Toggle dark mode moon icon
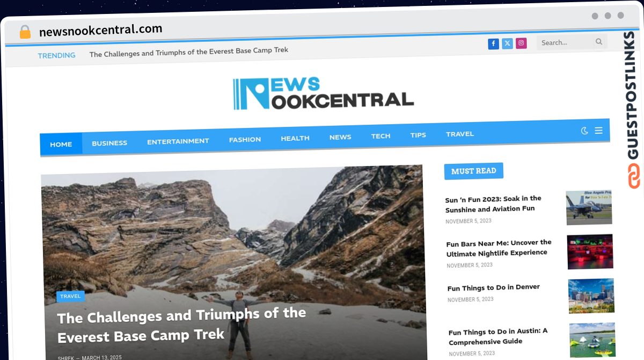 (584, 131)
